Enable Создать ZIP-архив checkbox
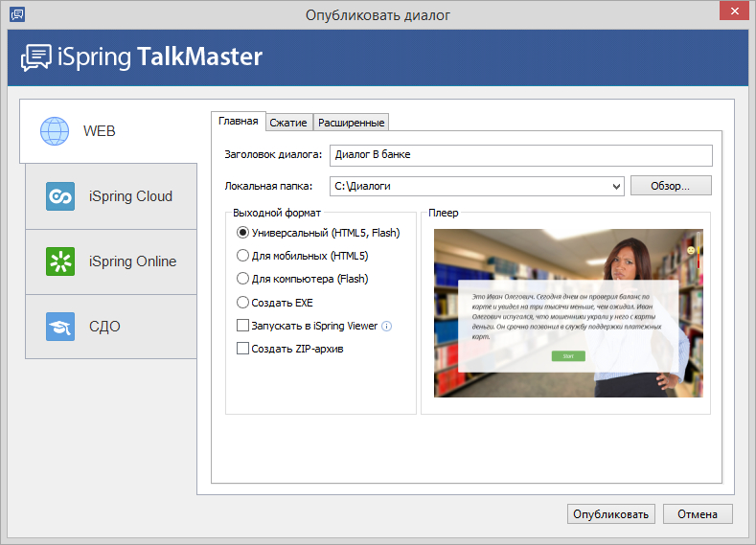 (x=242, y=349)
